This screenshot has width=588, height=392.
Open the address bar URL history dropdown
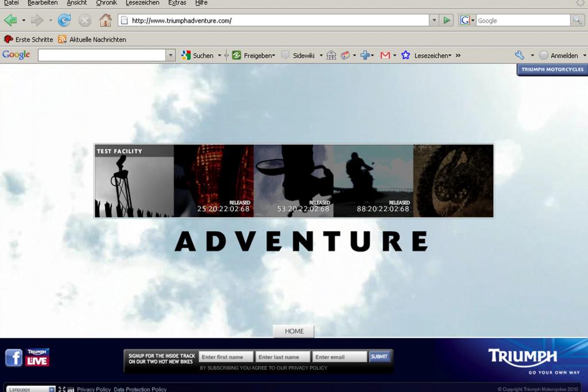(x=435, y=20)
